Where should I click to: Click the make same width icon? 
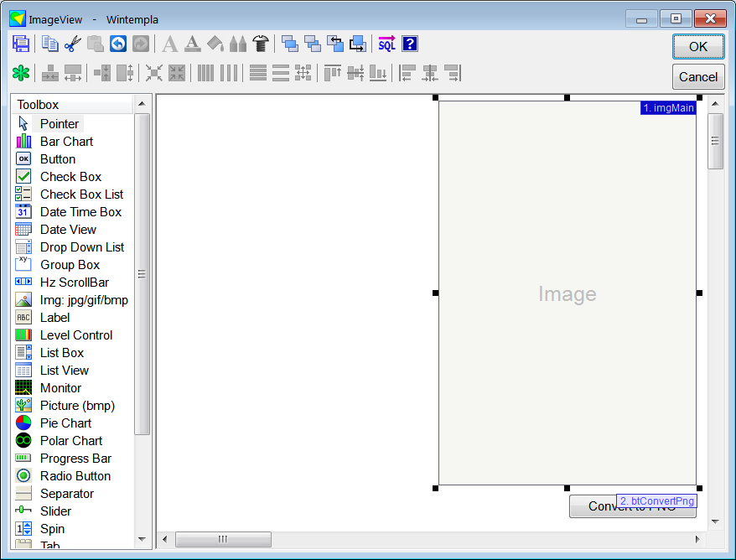click(x=73, y=73)
